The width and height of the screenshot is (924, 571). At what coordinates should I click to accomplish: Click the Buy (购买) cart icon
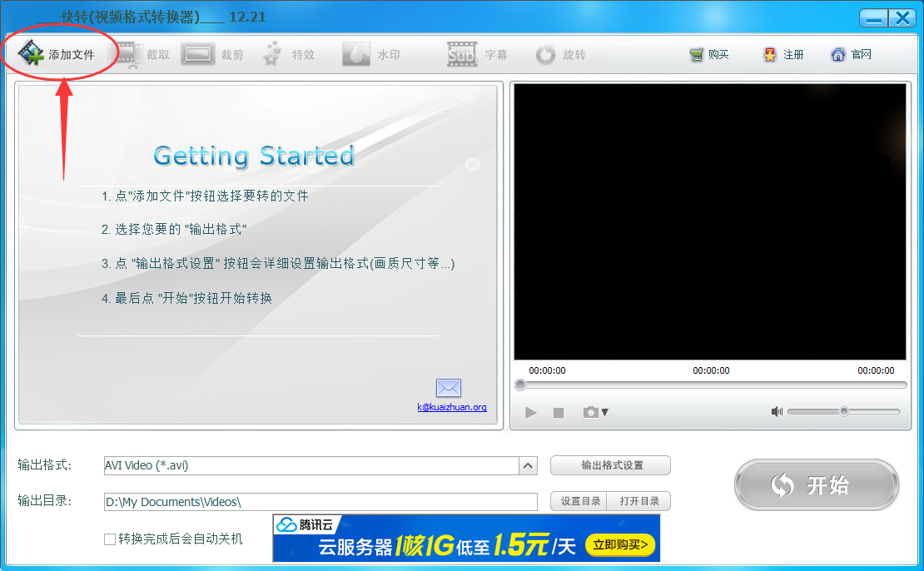pos(697,55)
